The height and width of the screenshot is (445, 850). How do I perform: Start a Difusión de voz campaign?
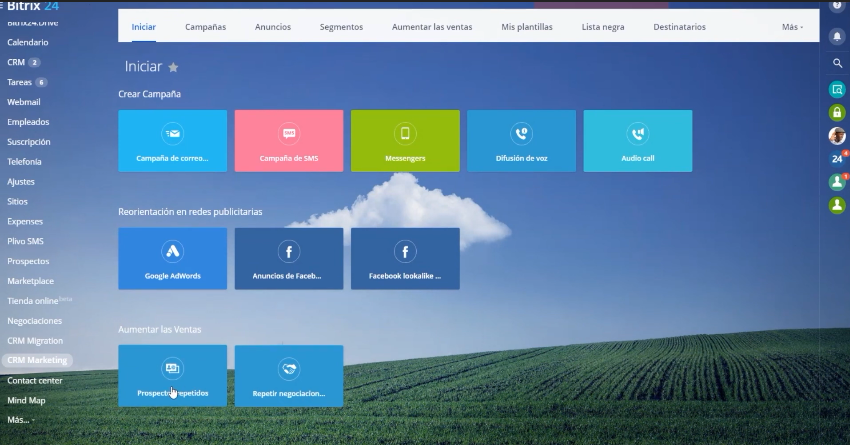tap(521, 141)
